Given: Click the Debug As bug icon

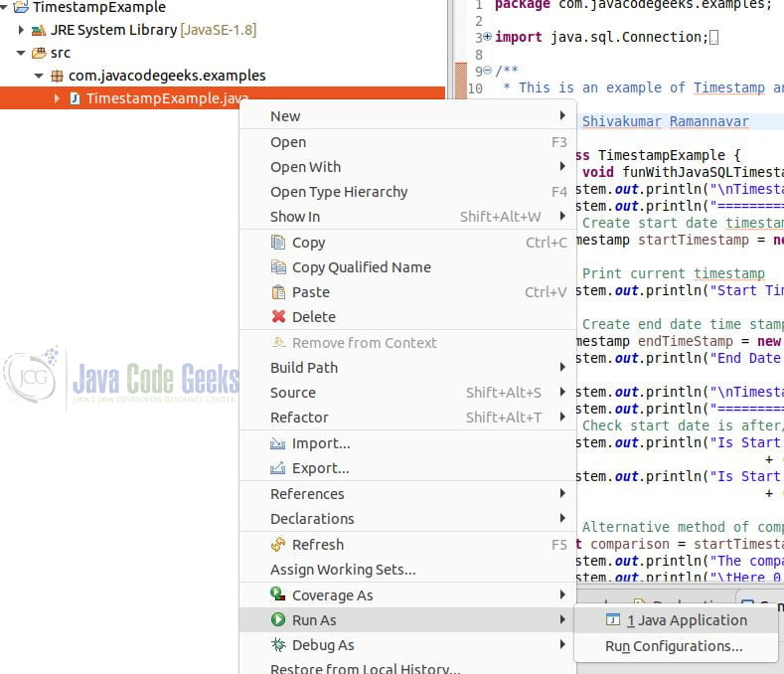Looking at the screenshot, I should (x=278, y=645).
